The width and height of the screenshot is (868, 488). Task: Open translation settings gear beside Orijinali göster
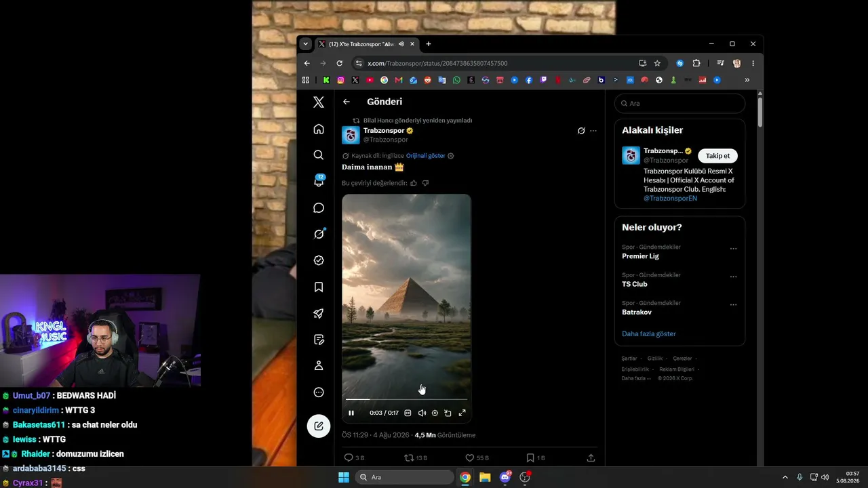451,156
